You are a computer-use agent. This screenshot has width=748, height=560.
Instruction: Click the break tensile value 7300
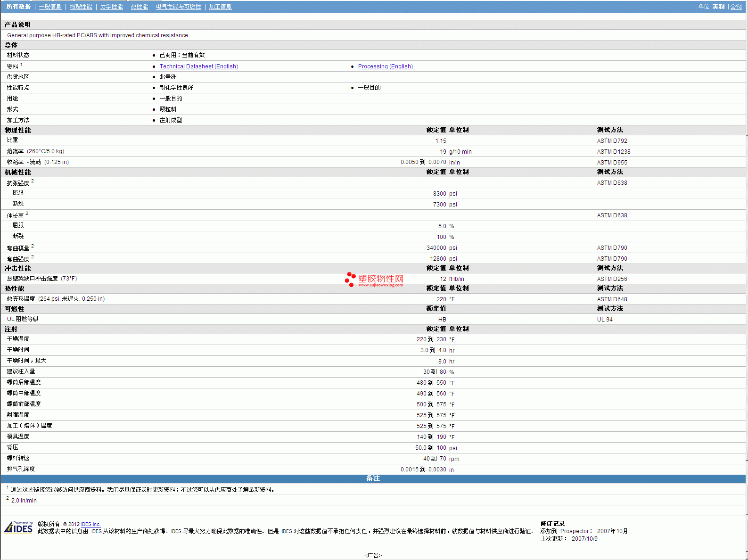coord(439,205)
